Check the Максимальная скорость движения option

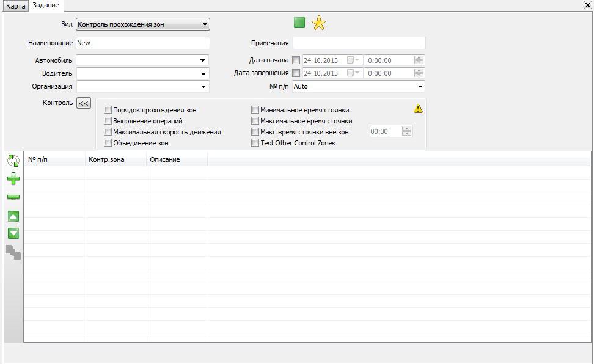click(108, 132)
